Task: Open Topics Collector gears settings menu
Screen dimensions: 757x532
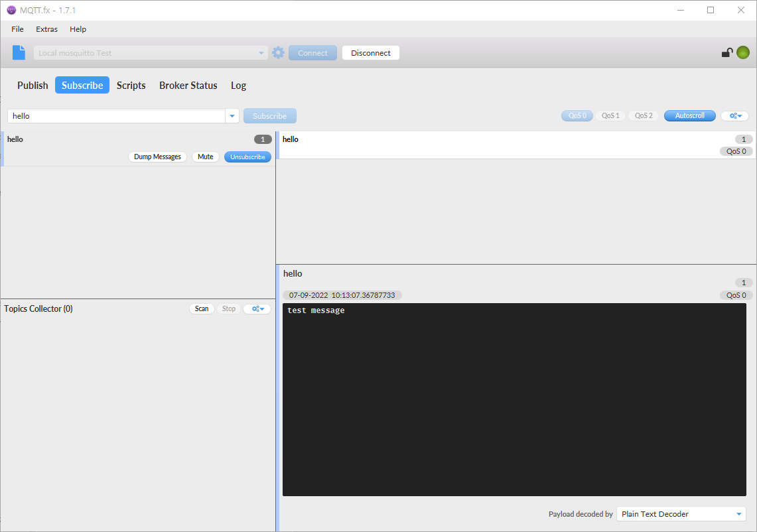Action: [257, 309]
